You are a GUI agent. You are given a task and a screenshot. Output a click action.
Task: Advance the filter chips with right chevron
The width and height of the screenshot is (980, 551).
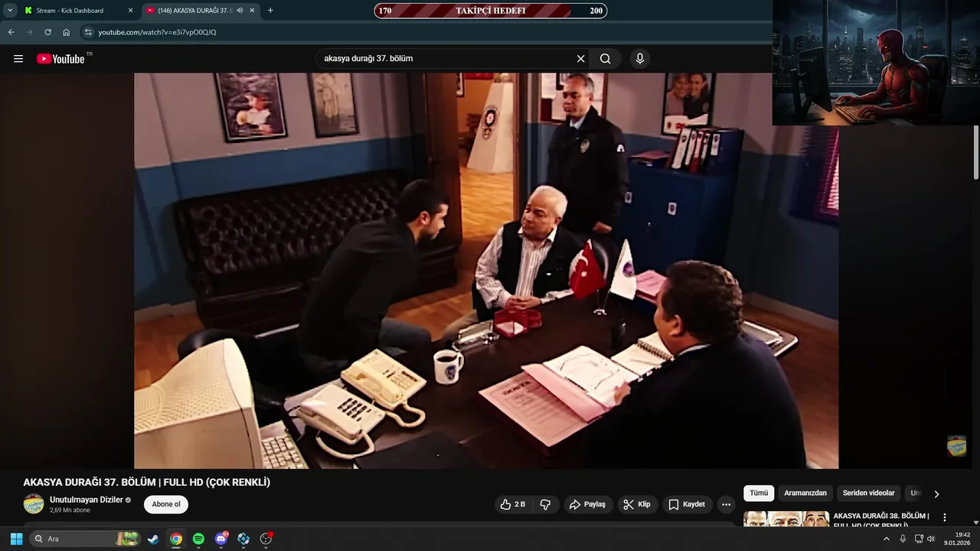[x=936, y=494]
